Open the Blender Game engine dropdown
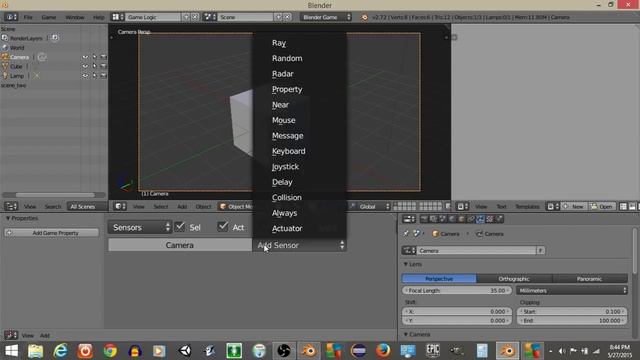This screenshot has height=360, width=640. pos(326,17)
